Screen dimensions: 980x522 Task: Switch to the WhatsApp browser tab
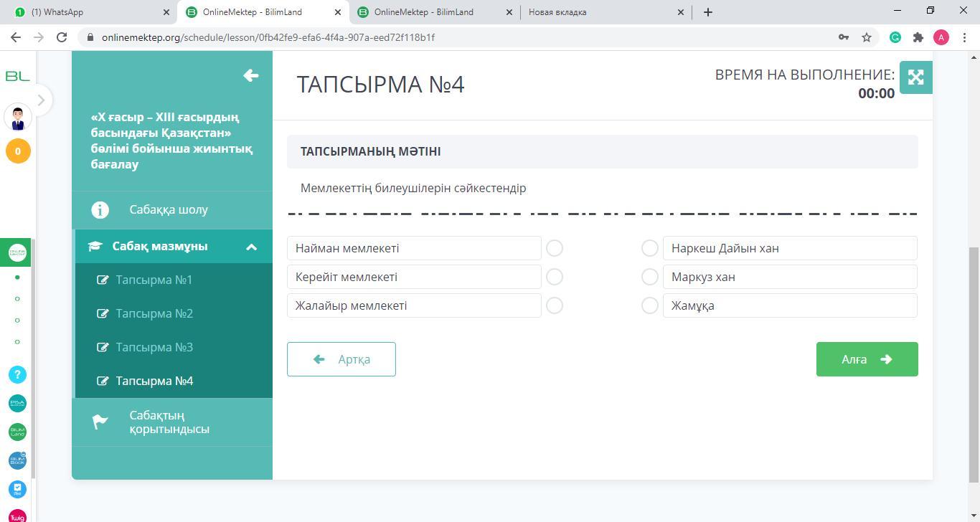tap(90, 12)
